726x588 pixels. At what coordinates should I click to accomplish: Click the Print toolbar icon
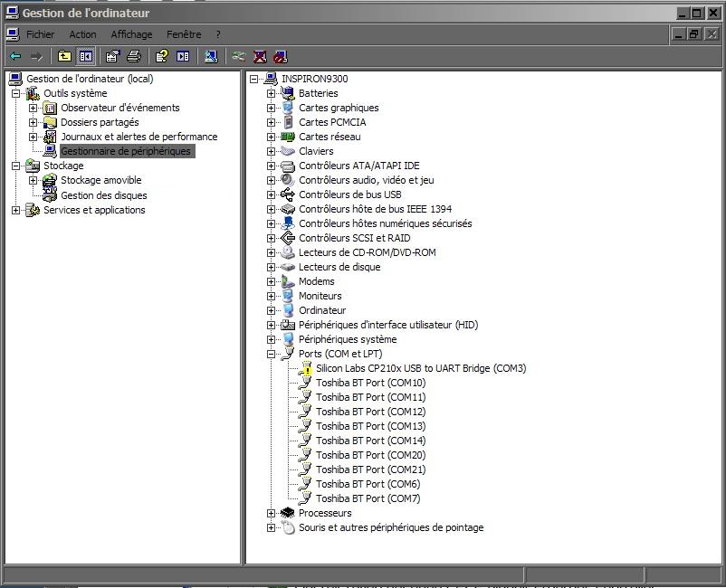click(134, 56)
